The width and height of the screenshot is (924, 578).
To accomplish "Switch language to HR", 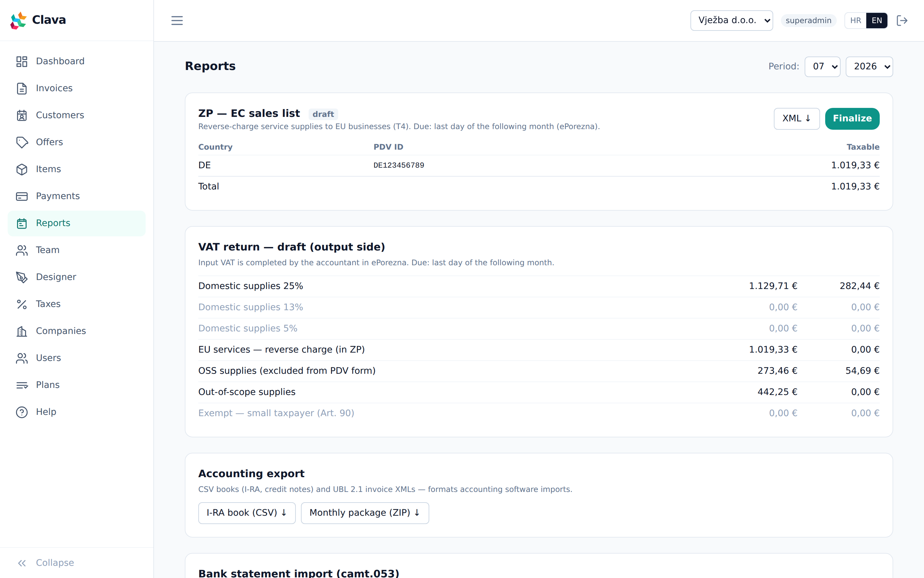I will (x=856, y=20).
